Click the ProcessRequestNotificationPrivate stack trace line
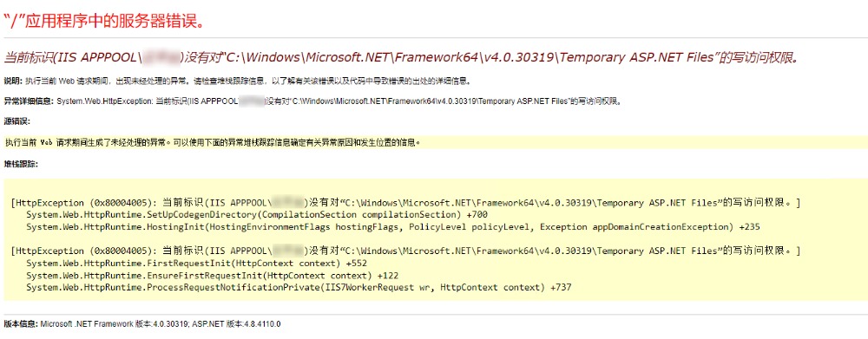 tap(299, 288)
